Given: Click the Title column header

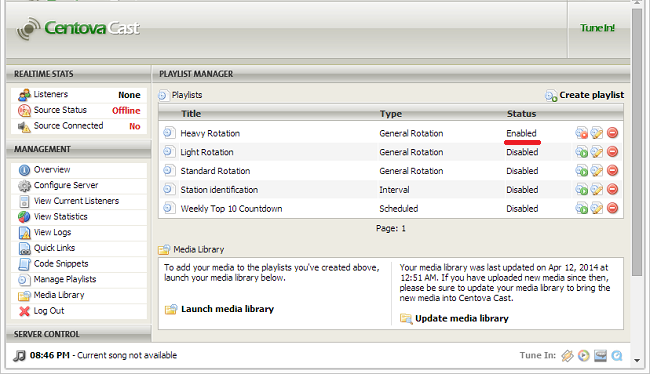Looking at the screenshot, I should click(x=191, y=114).
